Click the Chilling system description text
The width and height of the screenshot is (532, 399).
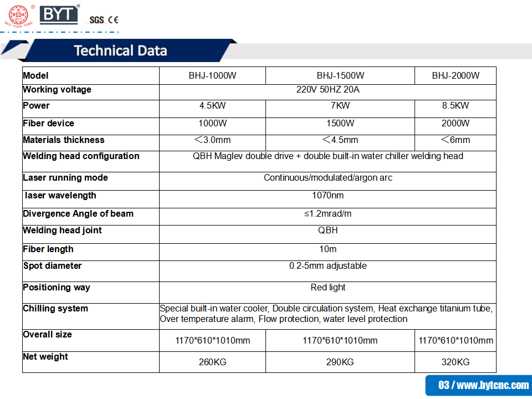326,314
